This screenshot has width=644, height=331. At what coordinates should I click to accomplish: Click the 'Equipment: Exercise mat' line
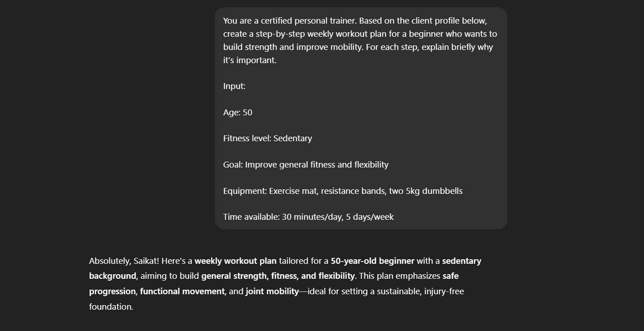[343, 191]
